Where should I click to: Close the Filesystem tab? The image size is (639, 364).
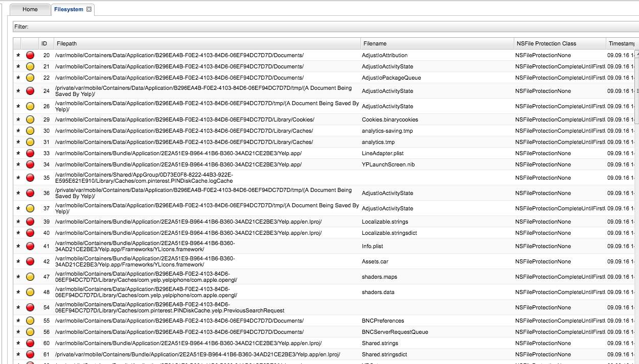pos(89,9)
